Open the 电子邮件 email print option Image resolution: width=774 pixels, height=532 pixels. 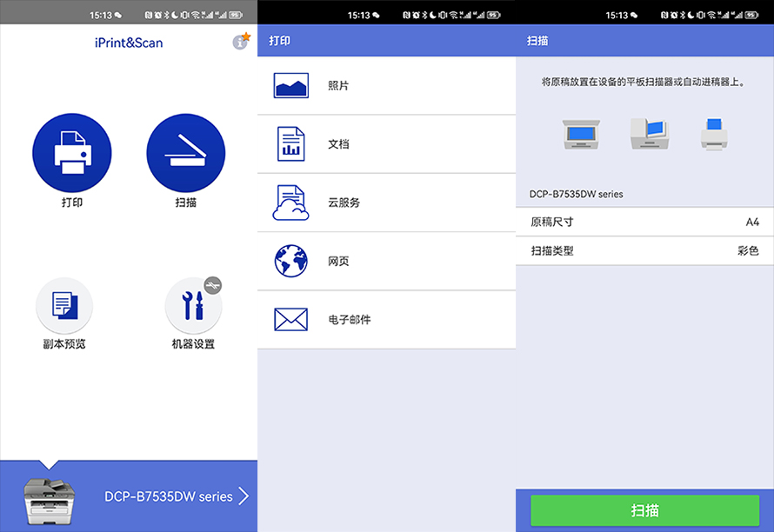(x=290, y=318)
